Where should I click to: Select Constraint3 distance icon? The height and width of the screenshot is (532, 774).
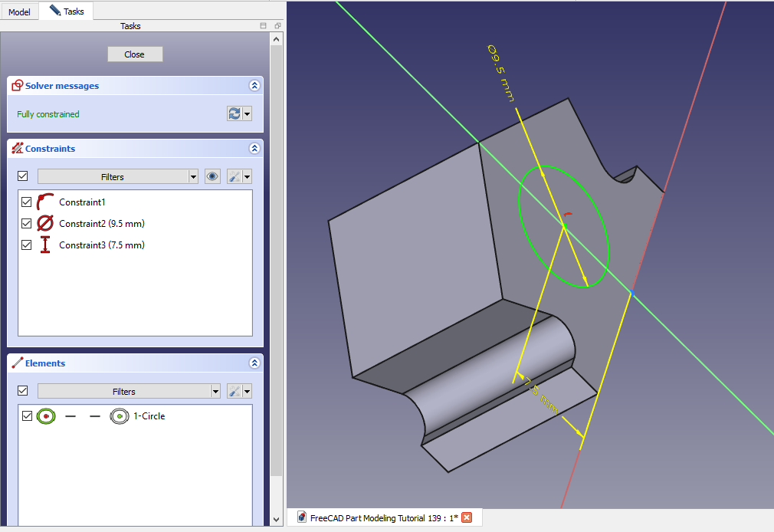[x=45, y=245]
